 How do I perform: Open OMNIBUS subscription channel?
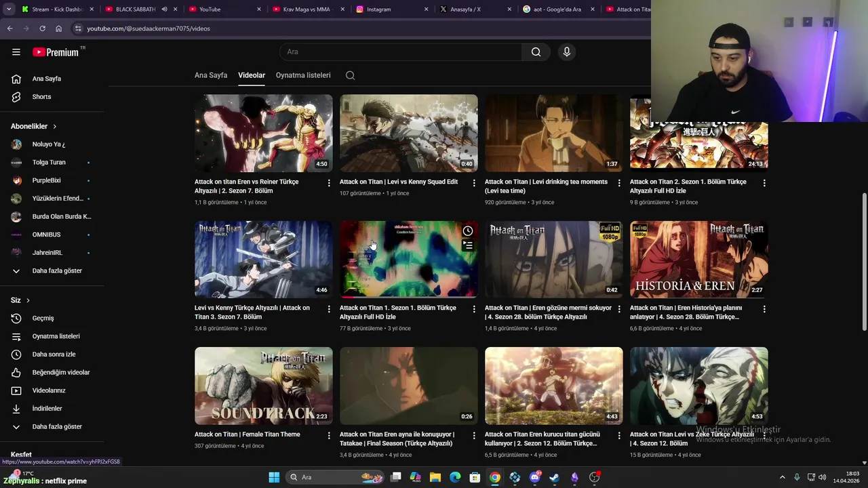click(x=52, y=235)
